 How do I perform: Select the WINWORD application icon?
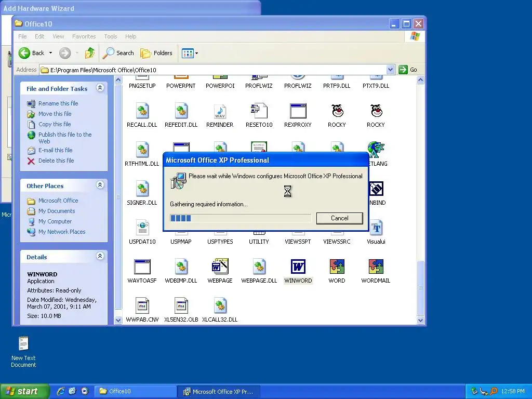(x=298, y=267)
